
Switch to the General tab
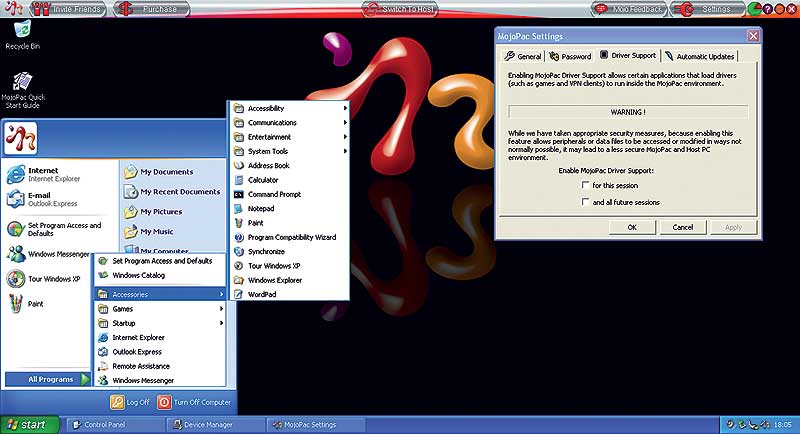pos(523,56)
